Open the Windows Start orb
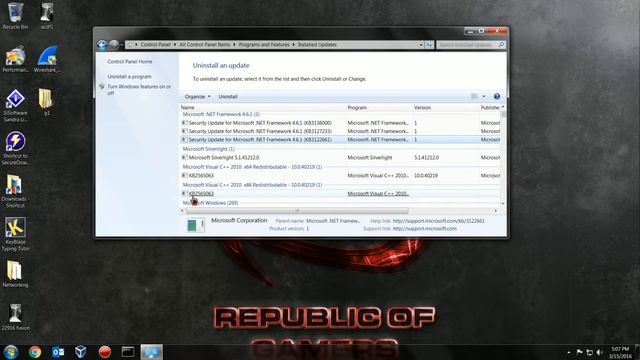This screenshot has height=360, width=640. coord(11,351)
